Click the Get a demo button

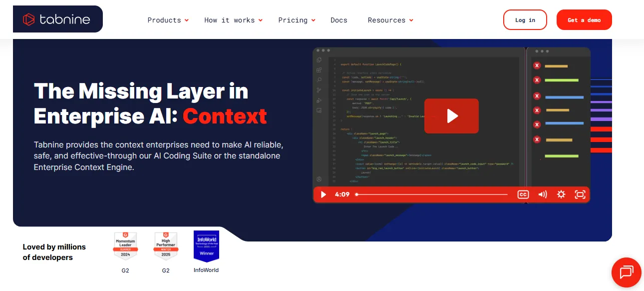point(584,20)
